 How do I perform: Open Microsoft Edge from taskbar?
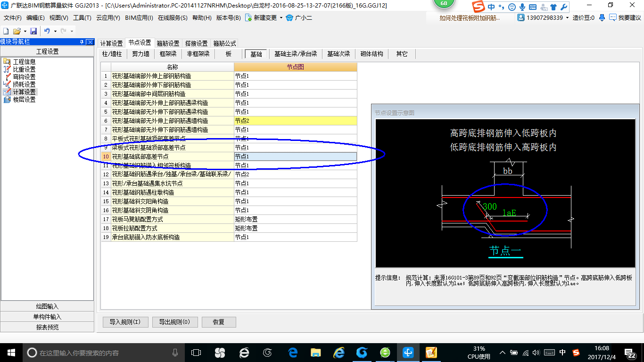click(x=293, y=353)
